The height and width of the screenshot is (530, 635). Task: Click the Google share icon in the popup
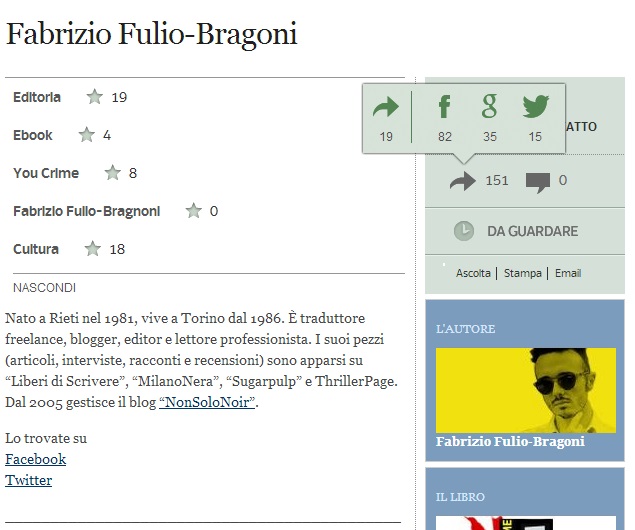coord(489,106)
